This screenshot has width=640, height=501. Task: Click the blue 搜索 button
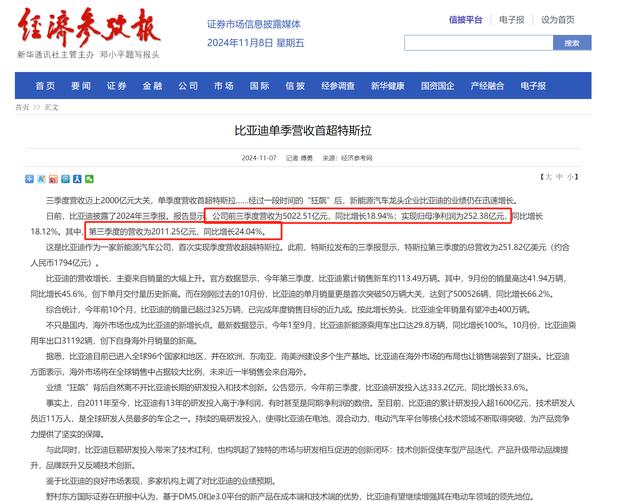coord(572,43)
